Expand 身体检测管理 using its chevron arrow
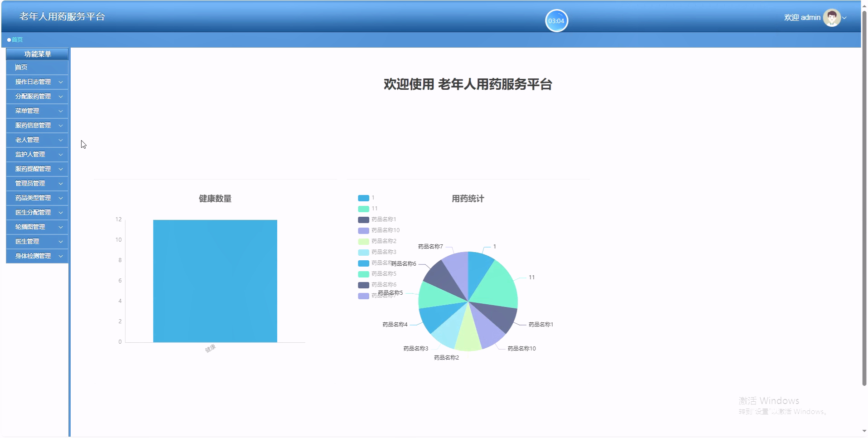 [x=61, y=256]
